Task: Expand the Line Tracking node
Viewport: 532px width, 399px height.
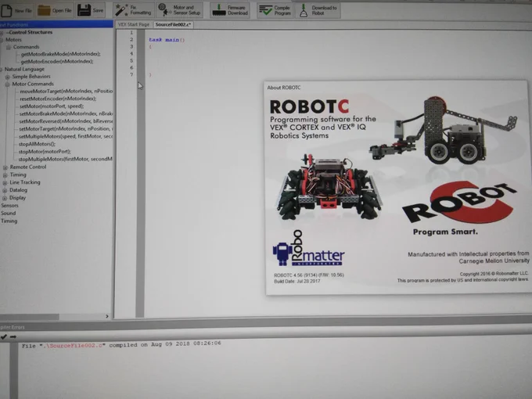Action: pyautogui.click(x=5, y=182)
